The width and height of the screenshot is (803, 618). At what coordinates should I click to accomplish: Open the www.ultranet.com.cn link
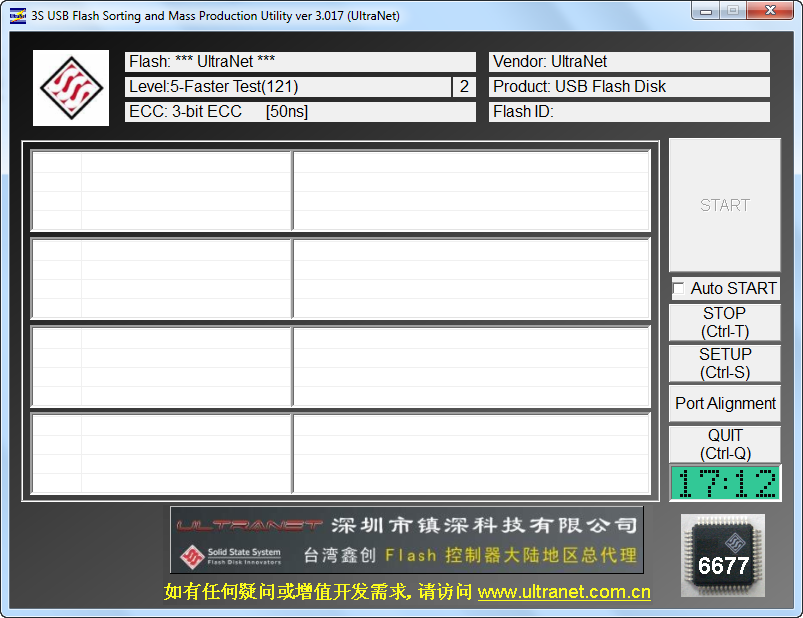564,592
